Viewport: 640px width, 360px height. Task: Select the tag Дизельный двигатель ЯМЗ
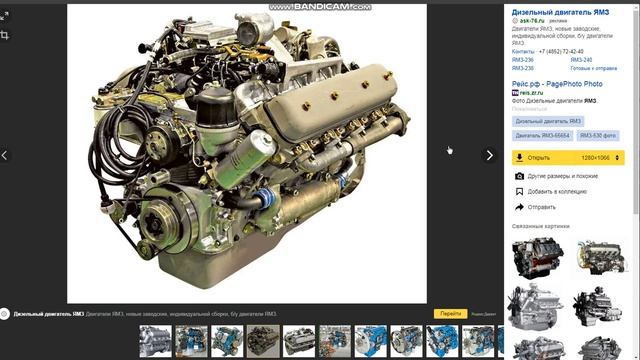pos(548,121)
